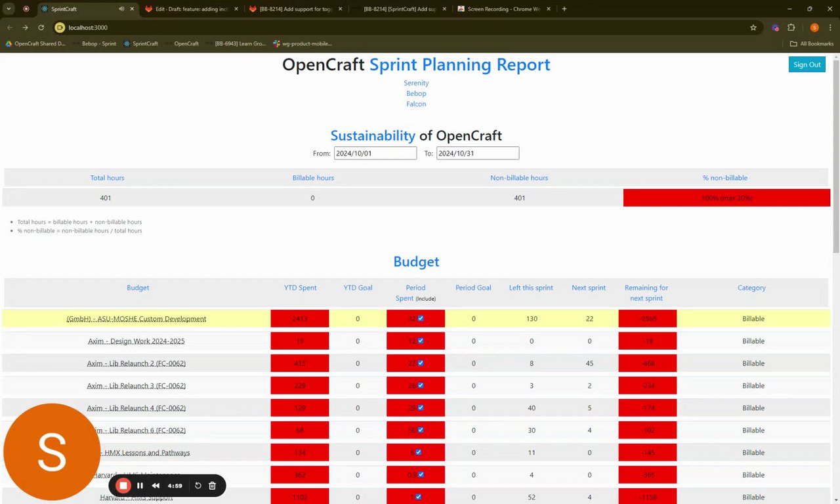Open the browser extensions puzzle icon
Viewport: 840px width, 504px height.
pyautogui.click(x=791, y=28)
